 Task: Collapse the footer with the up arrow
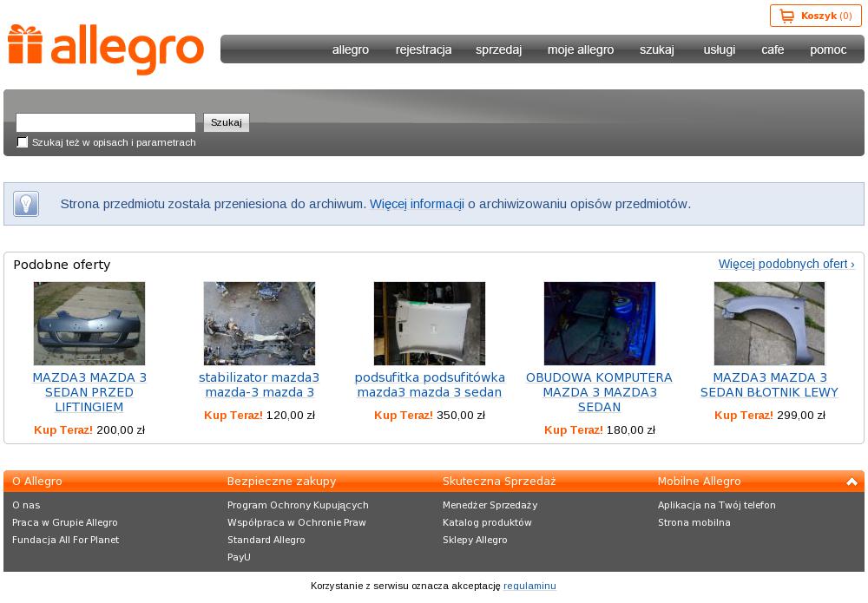click(x=852, y=482)
